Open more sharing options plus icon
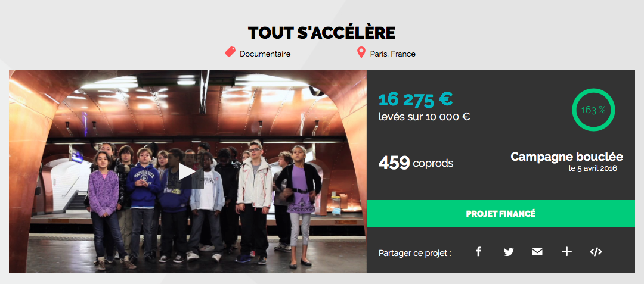 [x=567, y=252]
